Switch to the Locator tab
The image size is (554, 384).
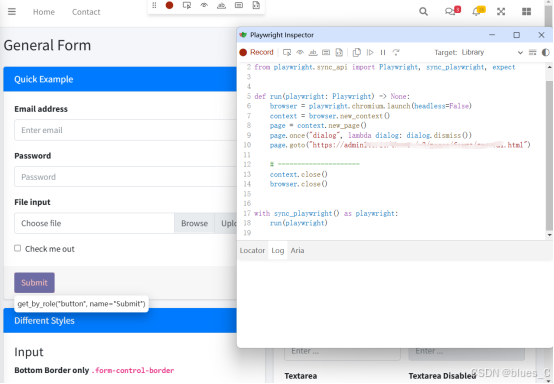click(x=252, y=250)
